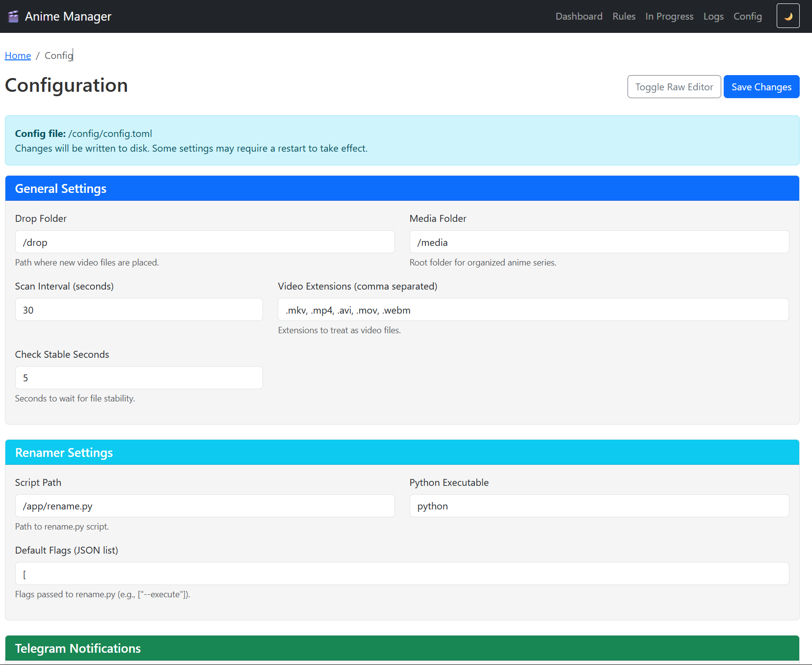Click the General Settings section header

click(60, 188)
